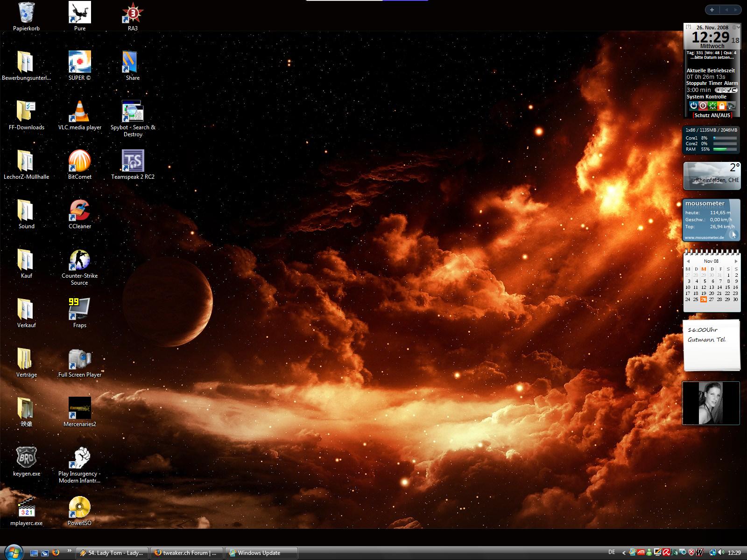This screenshot has height=560, width=747.
Task: Launch CCleaner from the desktop
Action: [79, 211]
